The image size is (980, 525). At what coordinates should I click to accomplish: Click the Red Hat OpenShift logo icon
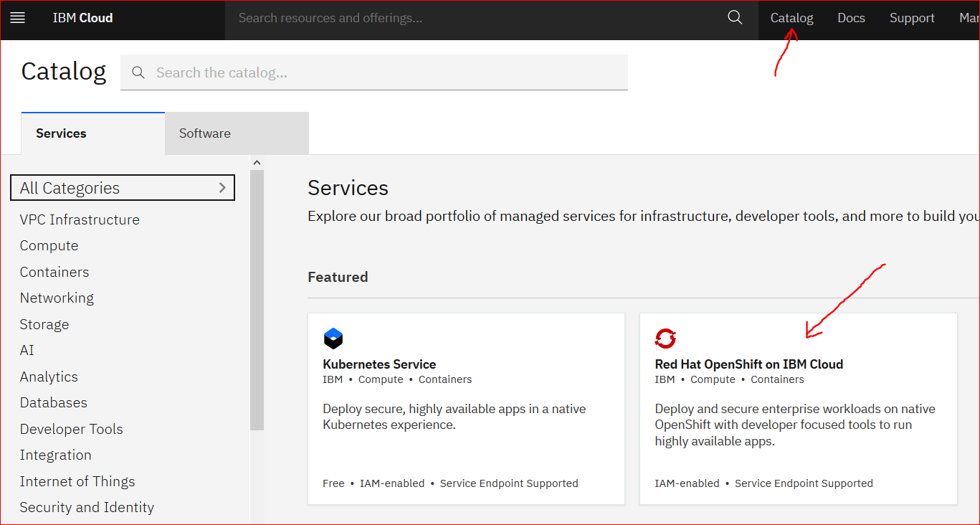pyautogui.click(x=665, y=338)
